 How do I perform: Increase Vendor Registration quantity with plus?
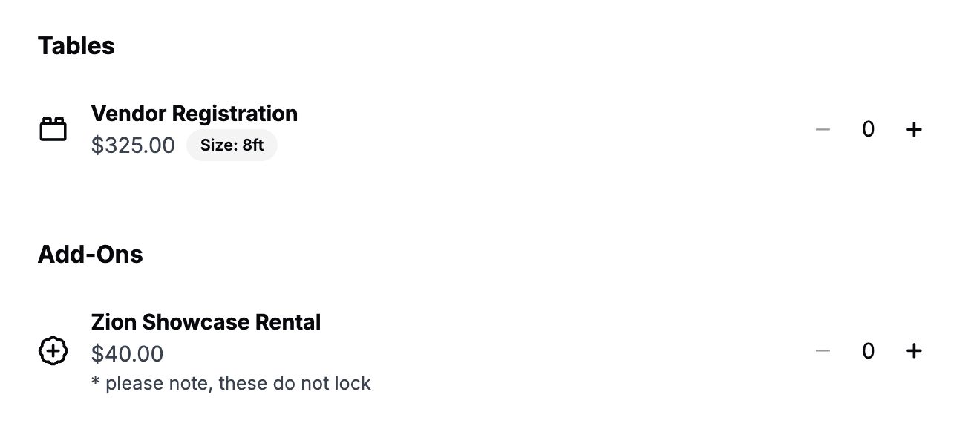coord(914,129)
